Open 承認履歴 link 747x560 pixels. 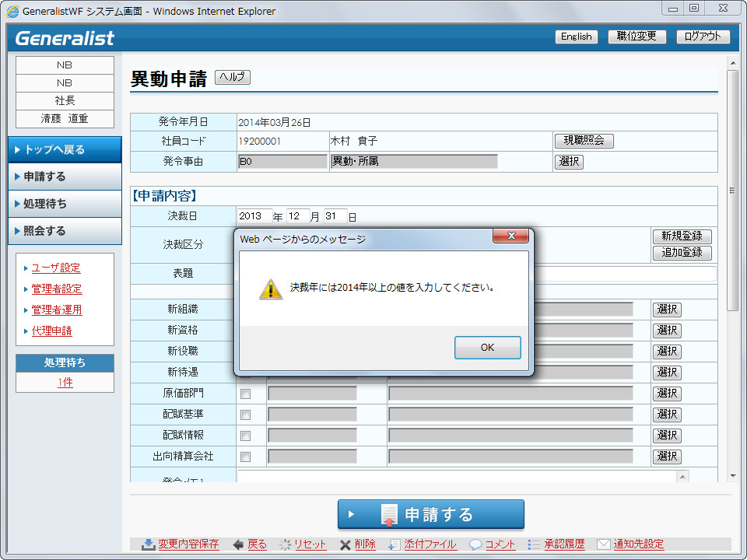pos(564,544)
